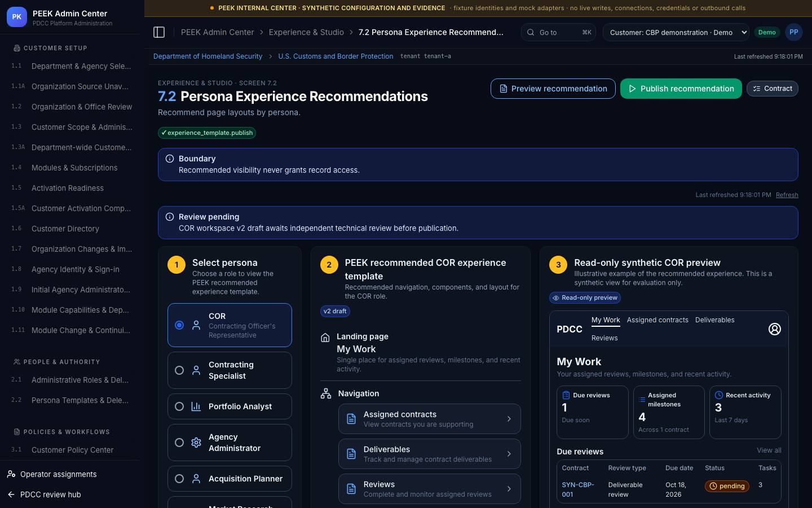Open the Customer CBP demonstration dropdown
This screenshot has width=812, height=508.
coord(676,32)
